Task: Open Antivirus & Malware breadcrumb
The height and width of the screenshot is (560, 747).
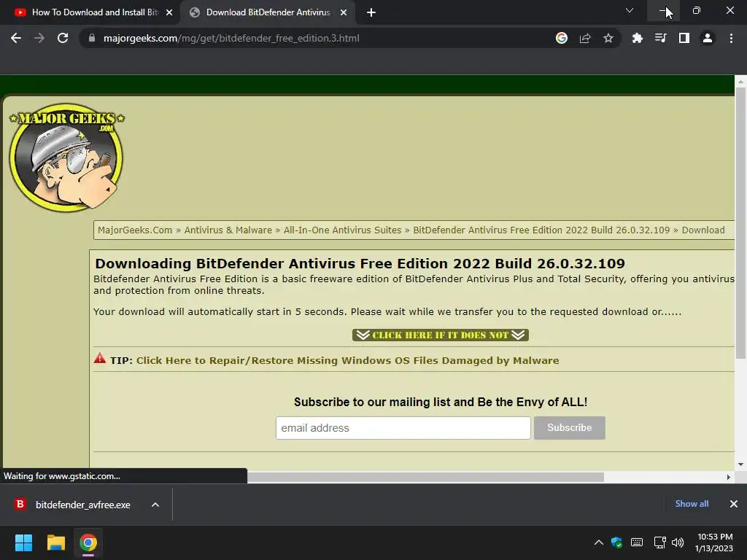Action: click(x=228, y=230)
